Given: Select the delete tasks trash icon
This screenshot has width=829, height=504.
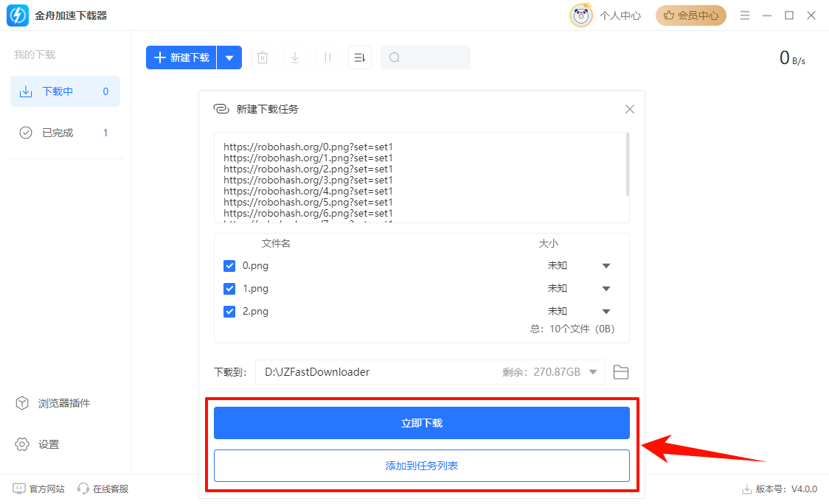Looking at the screenshot, I should click(x=262, y=57).
